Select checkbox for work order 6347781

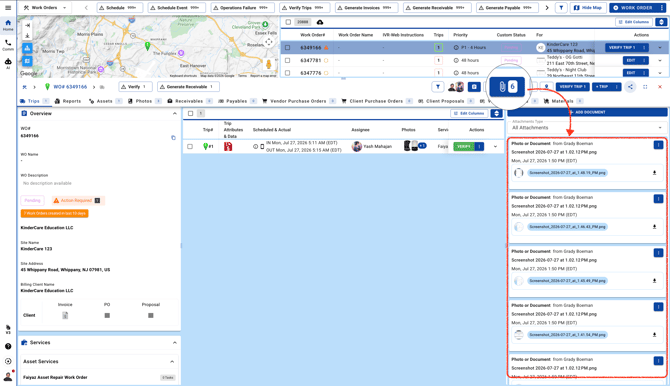tap(288, 60)
